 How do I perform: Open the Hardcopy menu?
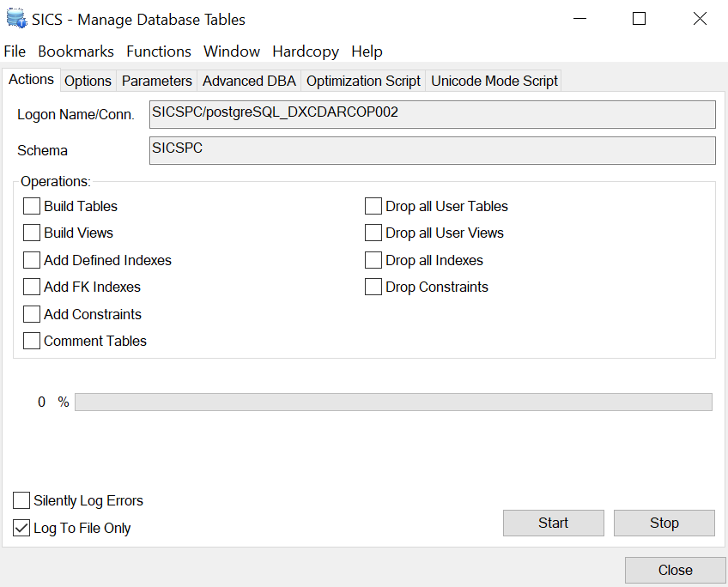(306, 51)
